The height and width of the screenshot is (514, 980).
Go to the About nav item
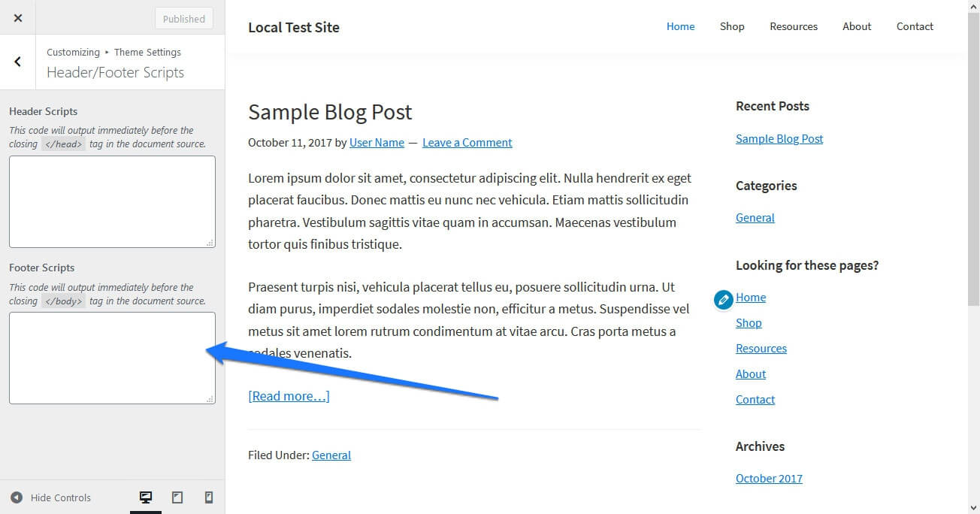pyautogui.click(x=857, y=26)
